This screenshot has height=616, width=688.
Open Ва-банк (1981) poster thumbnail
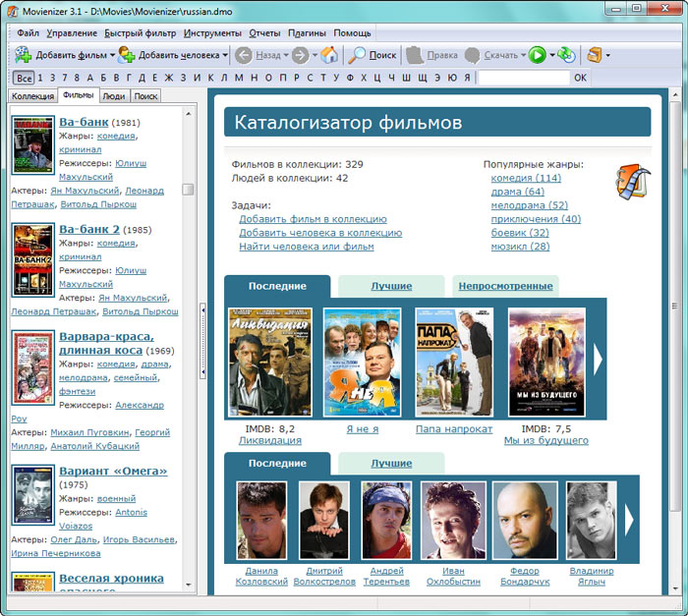click(32, 145)
